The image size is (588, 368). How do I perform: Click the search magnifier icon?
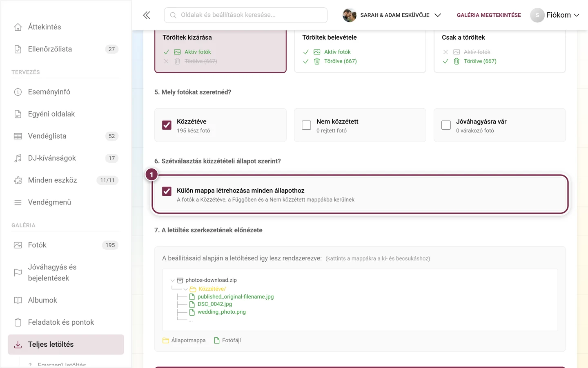(173, 15)
